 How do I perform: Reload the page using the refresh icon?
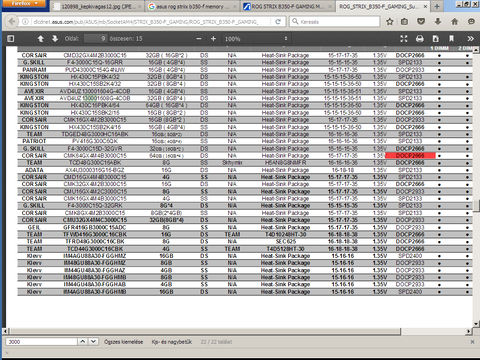coord(278,22)
